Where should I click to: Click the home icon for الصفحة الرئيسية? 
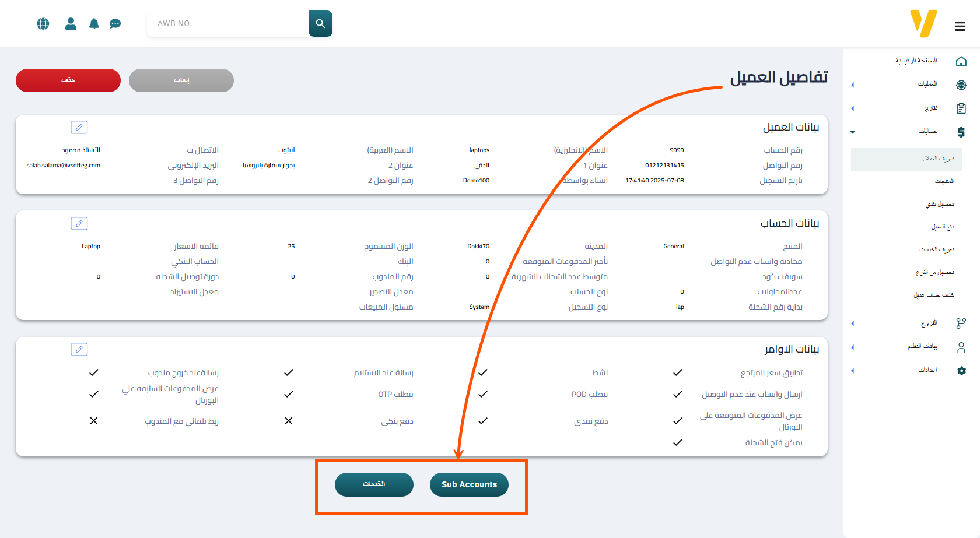(961, 61)
